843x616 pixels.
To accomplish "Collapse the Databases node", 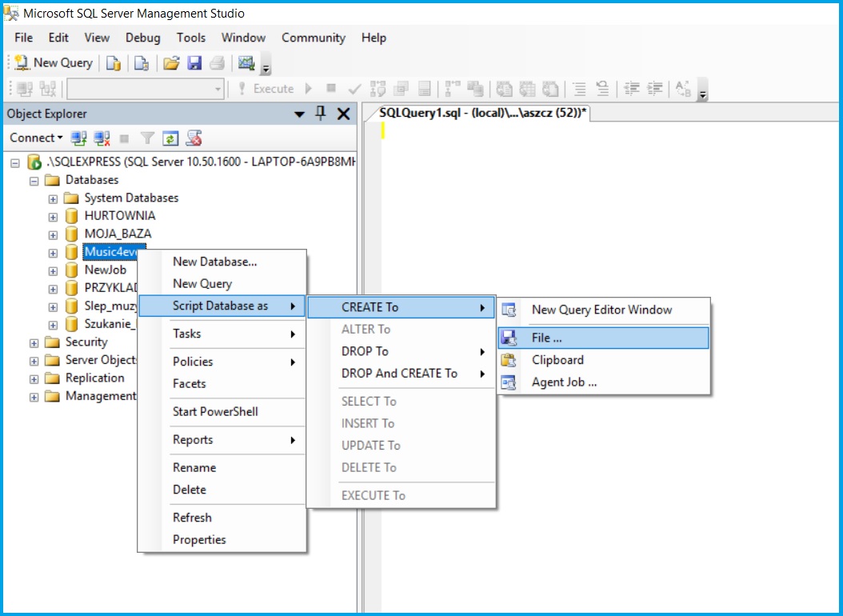I will click(x=33, y=179).
